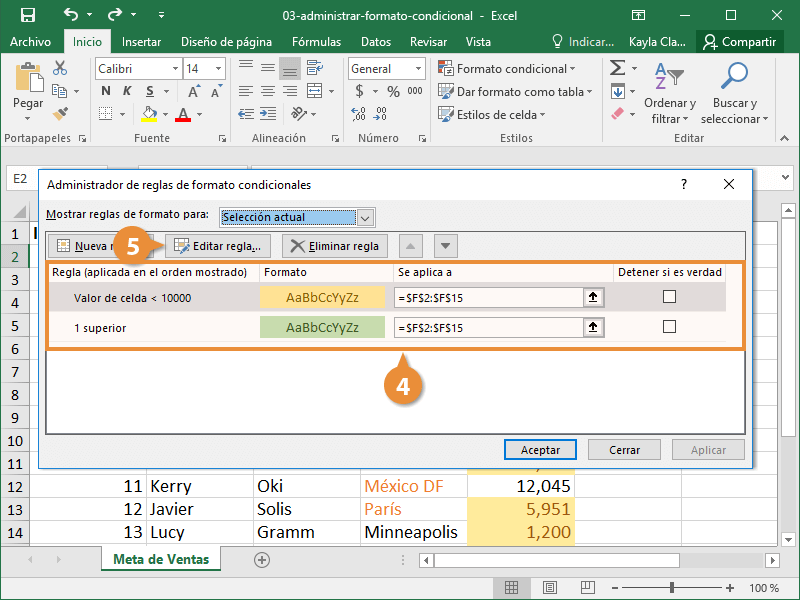Switch to the Fórmulas tab
This screenshot has height=600, width=800.
tap(316, 42)
